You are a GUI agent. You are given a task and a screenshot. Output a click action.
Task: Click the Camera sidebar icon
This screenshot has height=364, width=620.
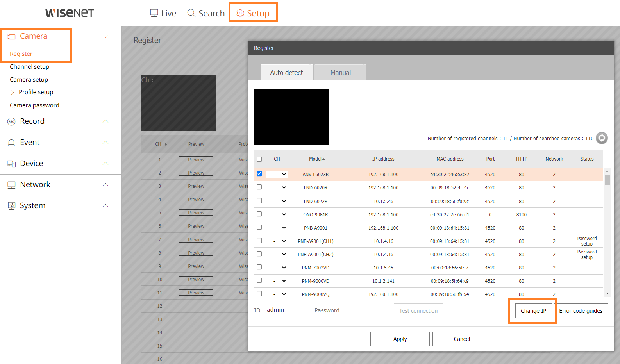pyautogui.click(x=11, y=36)
